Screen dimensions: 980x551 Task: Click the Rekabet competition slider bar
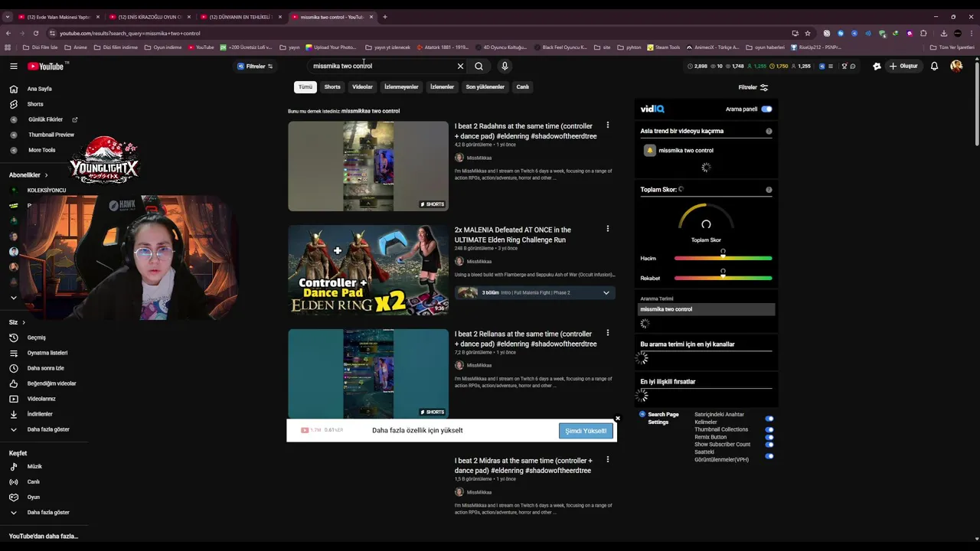(x=723, y=279)
